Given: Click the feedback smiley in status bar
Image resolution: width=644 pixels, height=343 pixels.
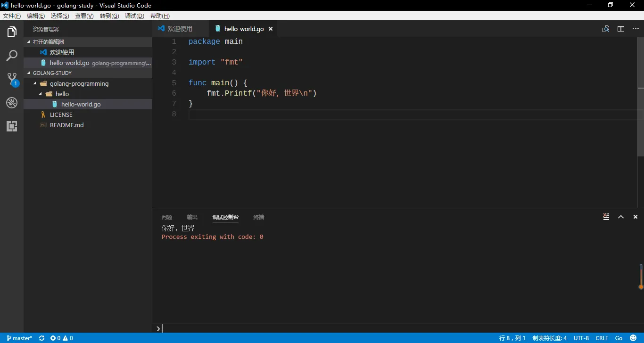Looking at the screenshot, I should pos(633,338).
